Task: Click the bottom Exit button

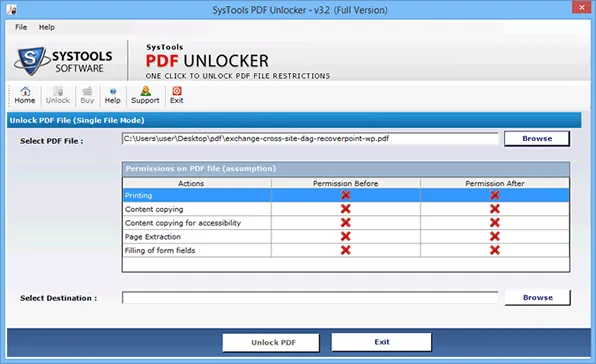Action: [x=381, y=342]
